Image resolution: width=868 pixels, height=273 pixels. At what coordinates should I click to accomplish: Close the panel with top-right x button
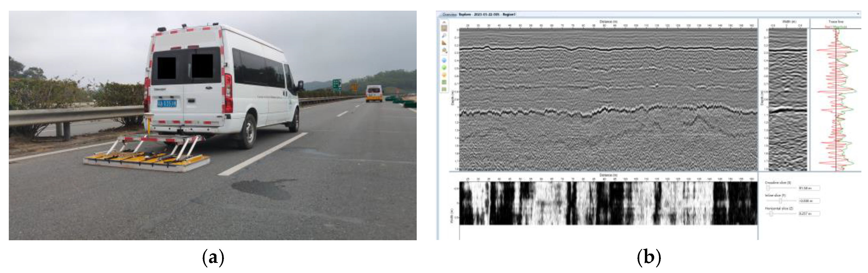click(858, 14)
